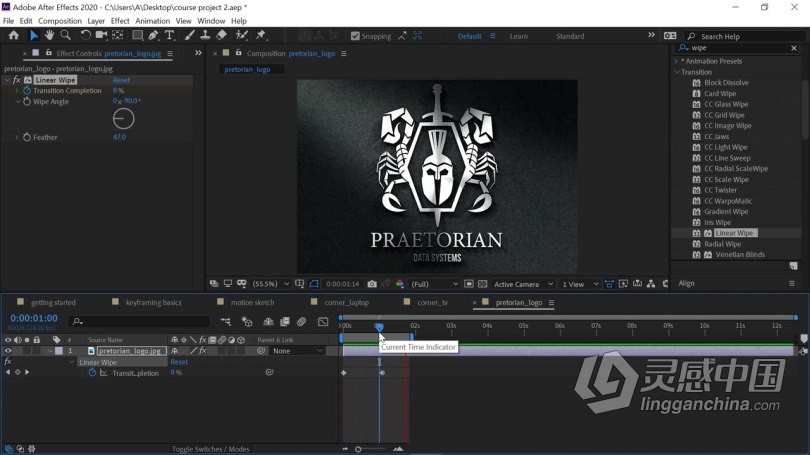Image resolution: width=810 pixels, height=455 pixels.
Task: Open the Animation menu
Action: (152, 21)
